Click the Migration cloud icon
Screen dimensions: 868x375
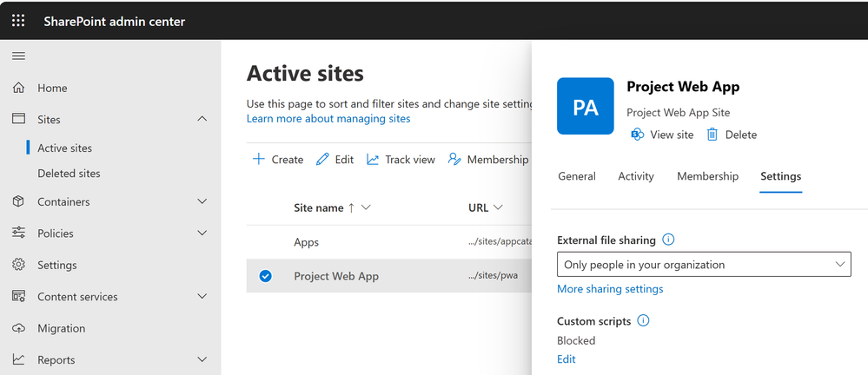click(x=18, y=328)
